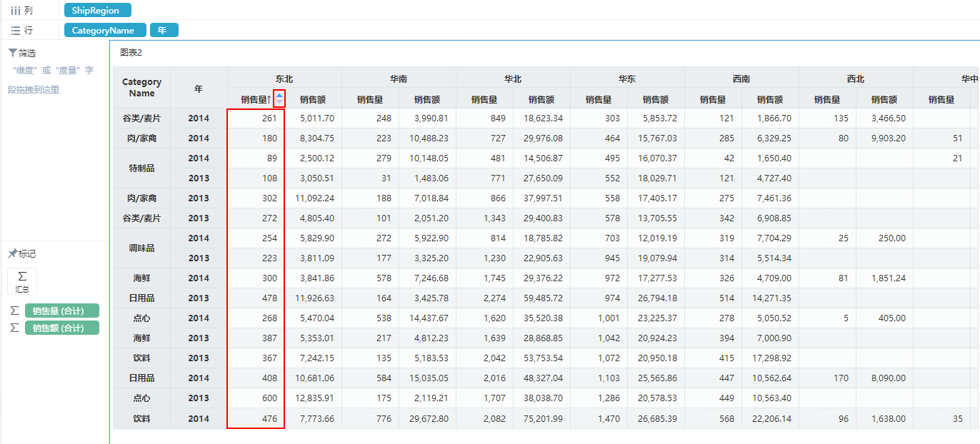Click the 西南 region header

pyautogui.click(x=741, y=79)
